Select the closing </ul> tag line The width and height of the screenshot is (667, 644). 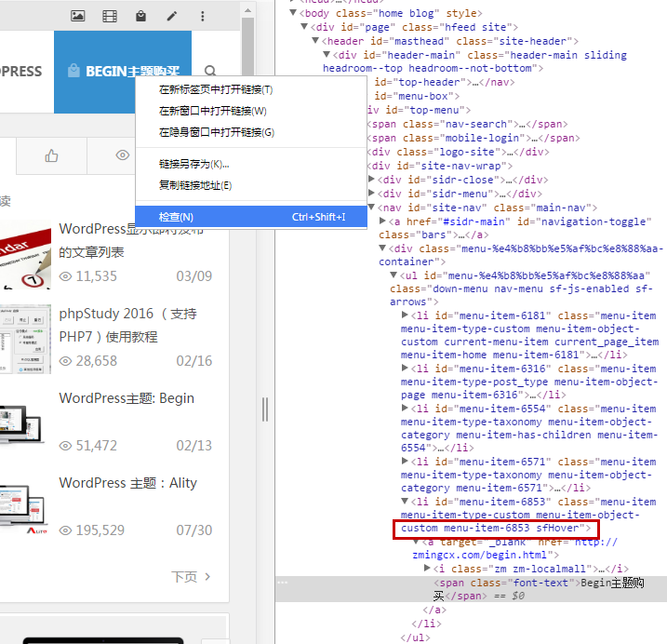point(415,637)
